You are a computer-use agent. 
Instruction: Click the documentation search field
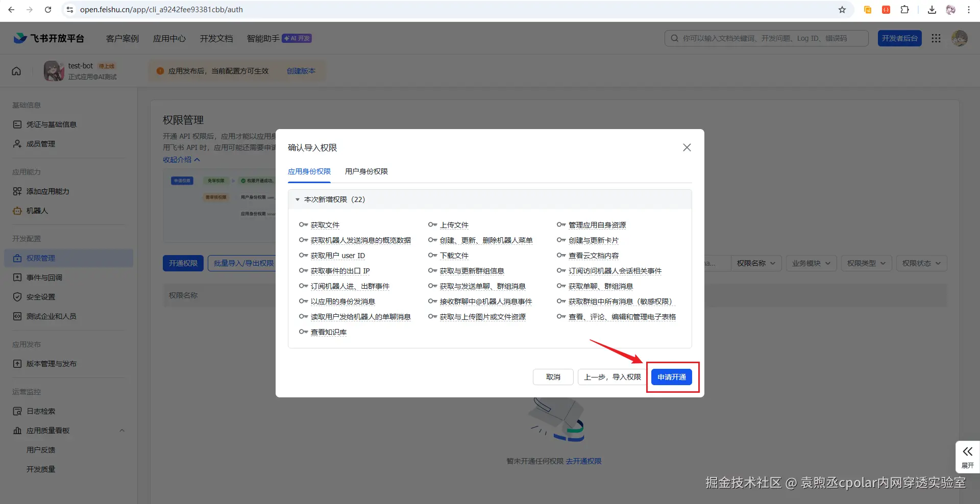click(767, 38)
